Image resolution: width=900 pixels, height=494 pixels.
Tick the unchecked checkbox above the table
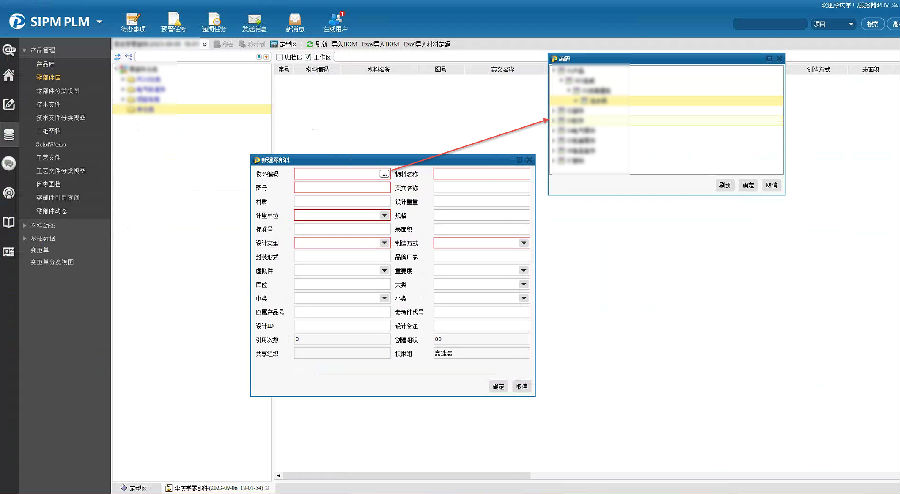[x=277, y=58]
